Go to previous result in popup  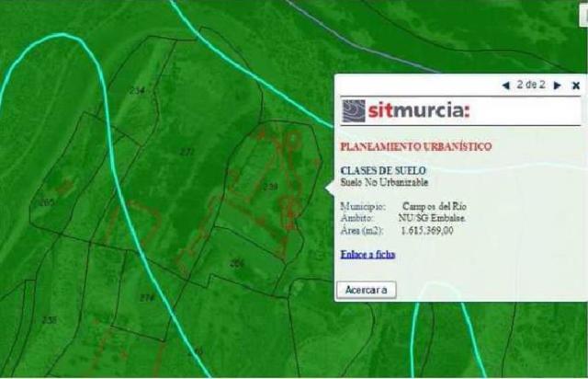tap(506, 85)
